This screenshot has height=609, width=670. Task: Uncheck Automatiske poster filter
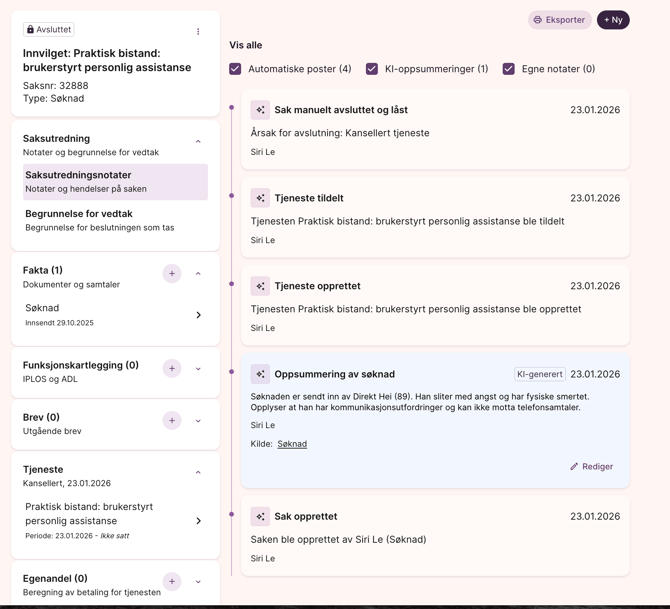235,69
